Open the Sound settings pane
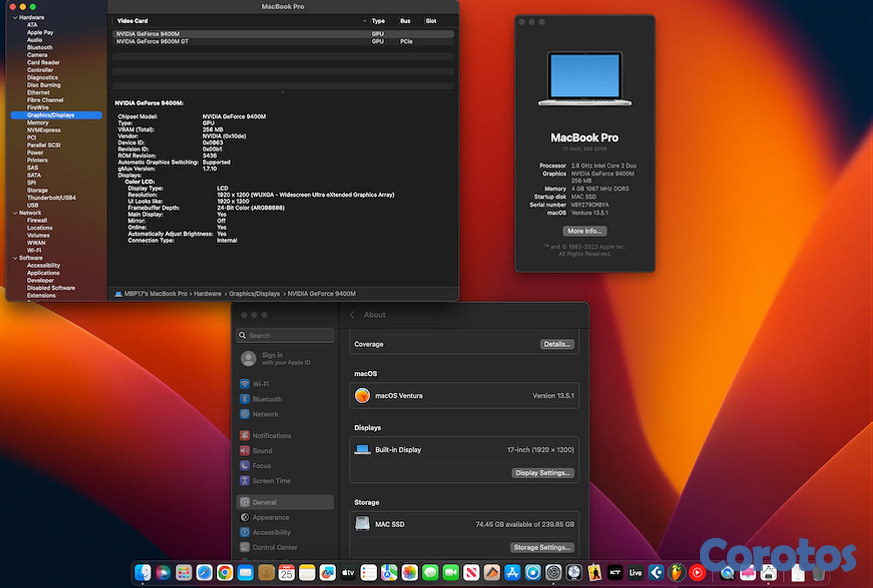 (262, 451)
